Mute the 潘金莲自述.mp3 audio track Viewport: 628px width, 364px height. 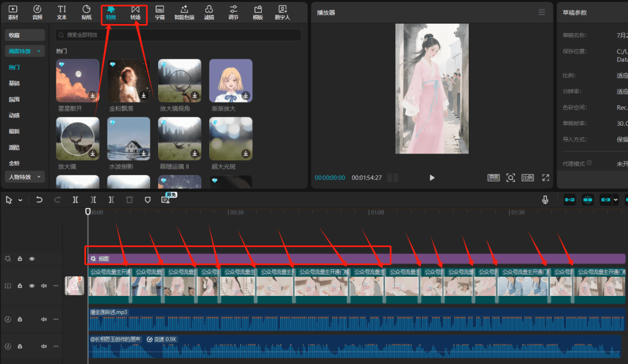pos(44,319)
